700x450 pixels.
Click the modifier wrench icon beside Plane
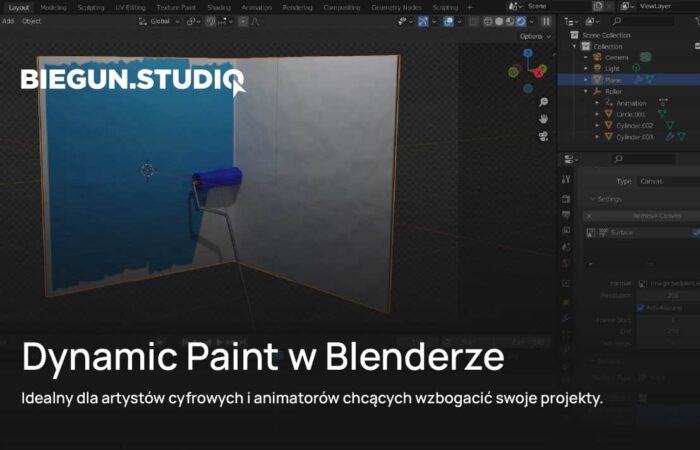coord(638,80)
